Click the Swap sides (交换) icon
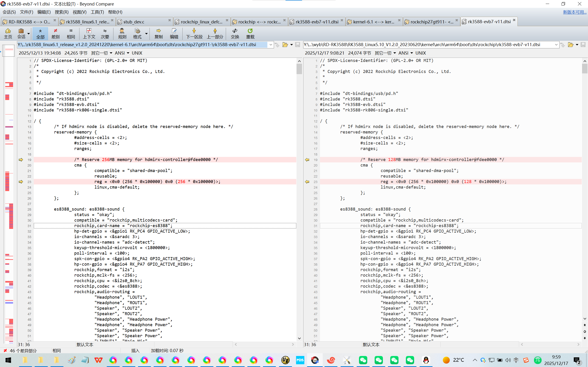Screen dimensions: 588x367 (235, 33)
